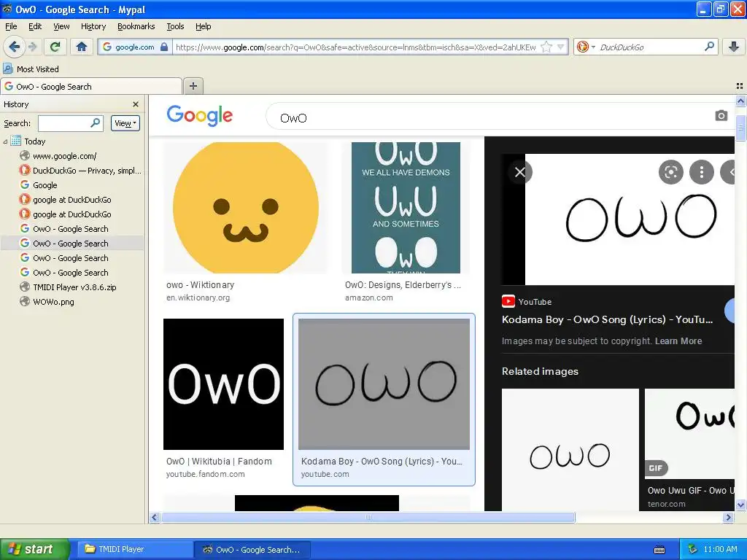Click the google.com site identity button
Viewport: 747px width, 560px height.
[x=135, y=47]
